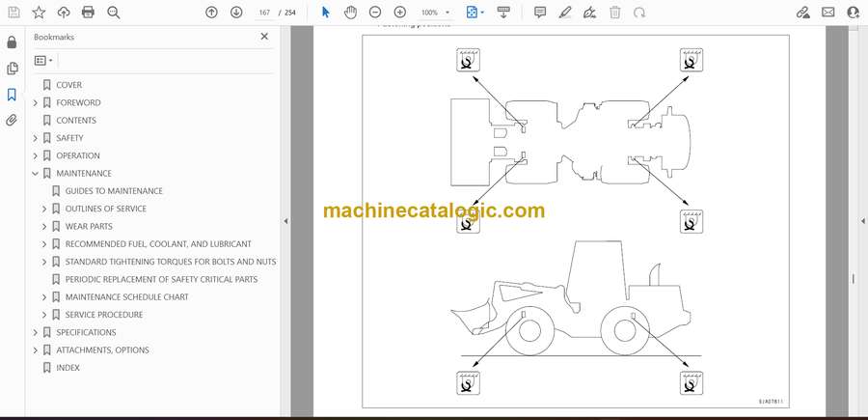Click the upload to cloud icon

click(x=64, y=13)
